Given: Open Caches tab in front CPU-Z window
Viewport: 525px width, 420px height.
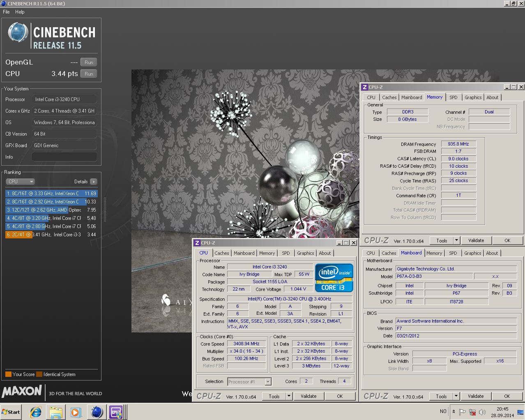Looking at the screenshot, I should [221, 253].
